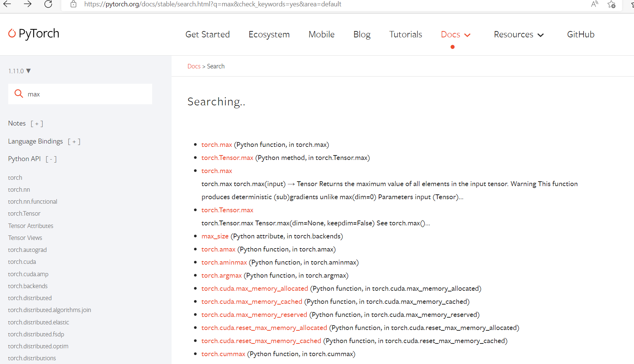Select Mobile in top navigation
This screenshot has height=364, width=634.
[x=321, y=34]
